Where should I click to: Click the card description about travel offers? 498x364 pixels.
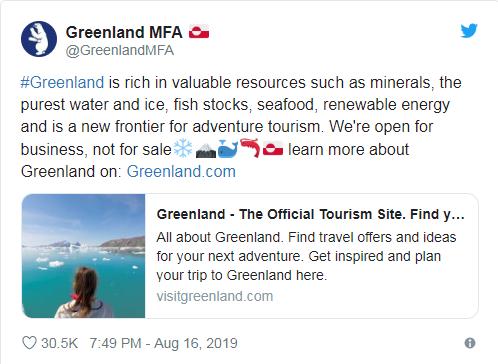306,256
